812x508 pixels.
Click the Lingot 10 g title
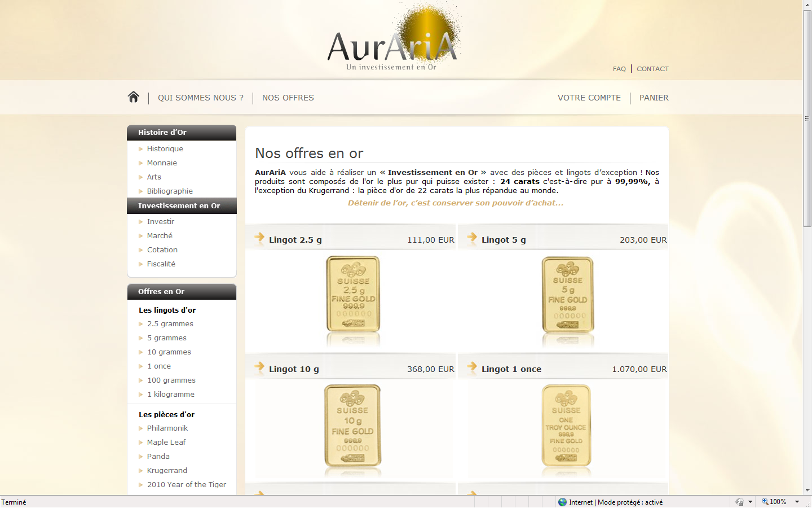[294, 369]
